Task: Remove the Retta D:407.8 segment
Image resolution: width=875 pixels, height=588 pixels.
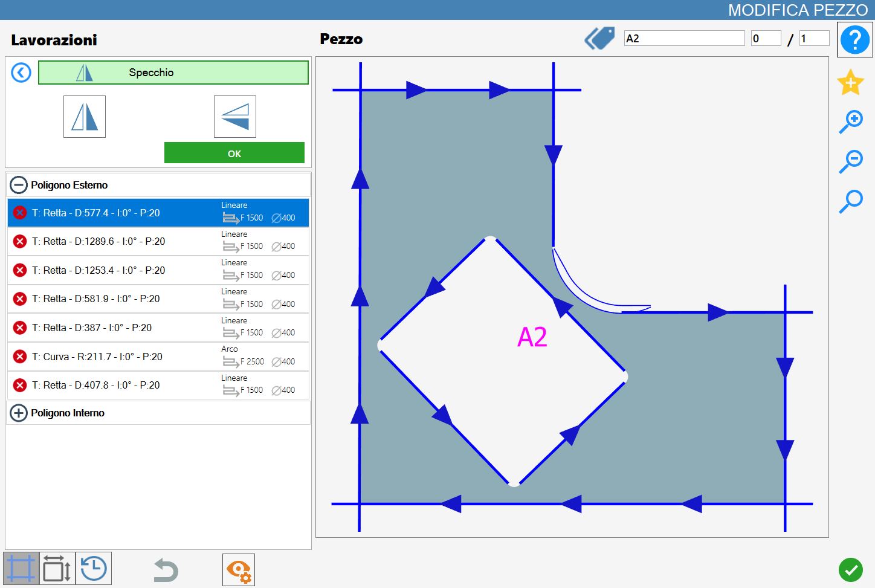Action: tap(20, 385)
